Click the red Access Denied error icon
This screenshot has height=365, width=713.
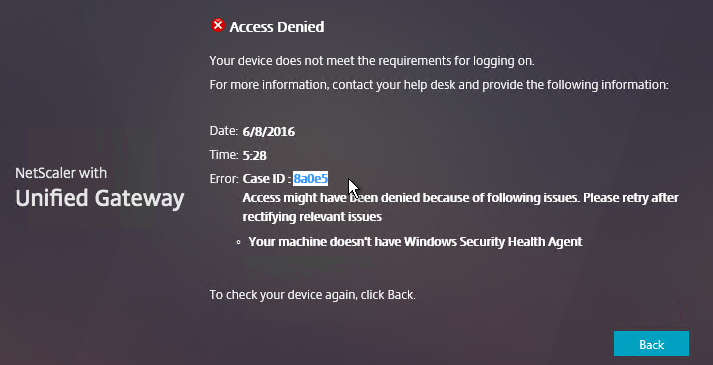218,25
